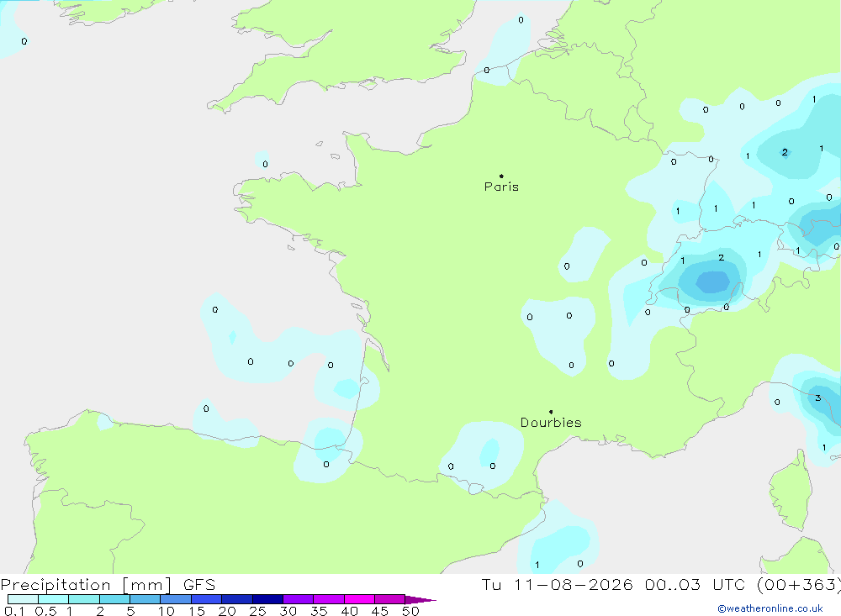
Task: Click the purple arrow tip above 50
Action: [x=420, y=600]
